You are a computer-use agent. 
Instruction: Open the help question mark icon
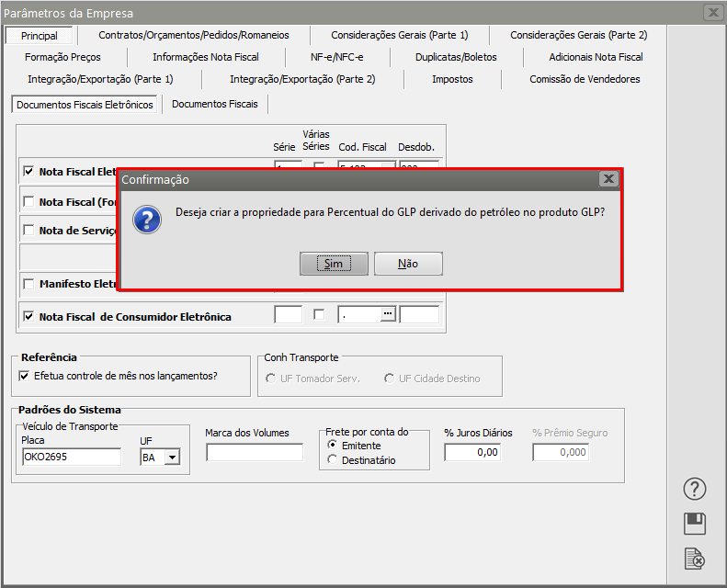tap(695, 489)
